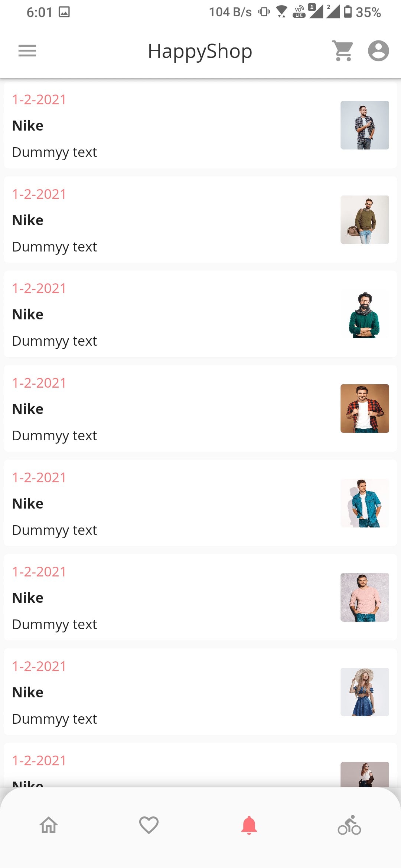Open thumbnail in the partially hidden last notification
The image size is (401, 868).
point(365,775)
